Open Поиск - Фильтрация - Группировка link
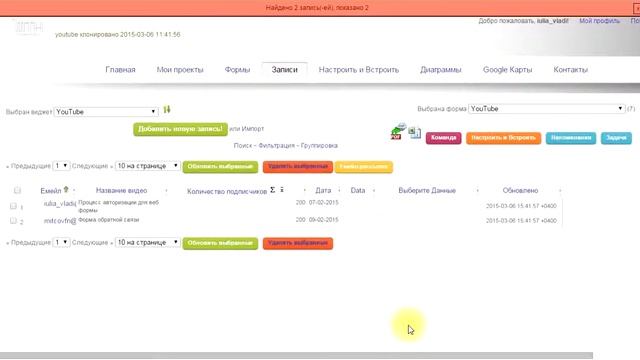The image size is (640, 360). pyautogui.click(x=286, y=145)
